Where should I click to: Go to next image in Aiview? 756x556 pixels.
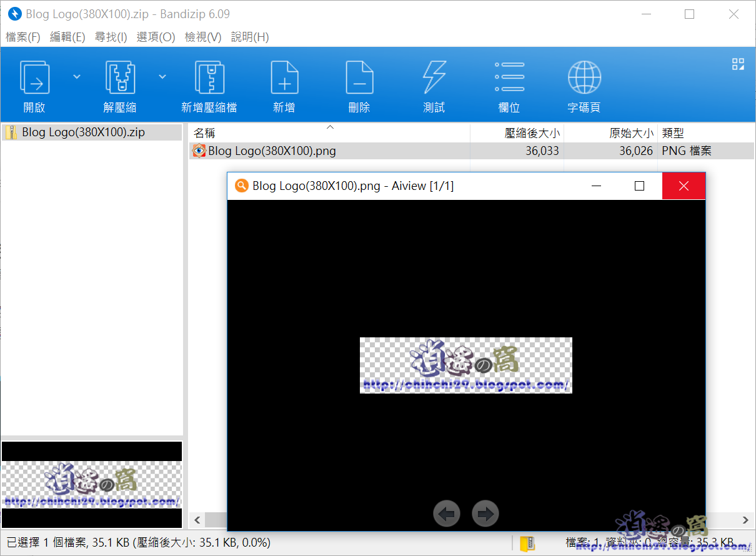pos(485,514)
